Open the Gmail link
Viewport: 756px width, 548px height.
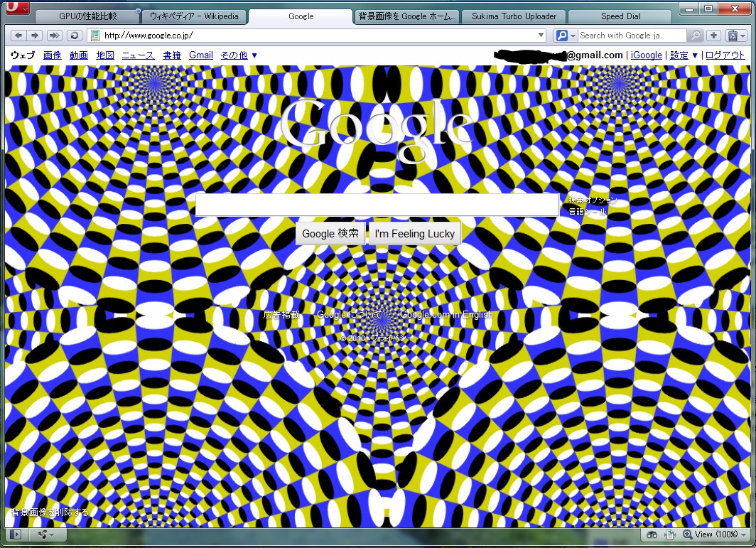click(201, 55)
